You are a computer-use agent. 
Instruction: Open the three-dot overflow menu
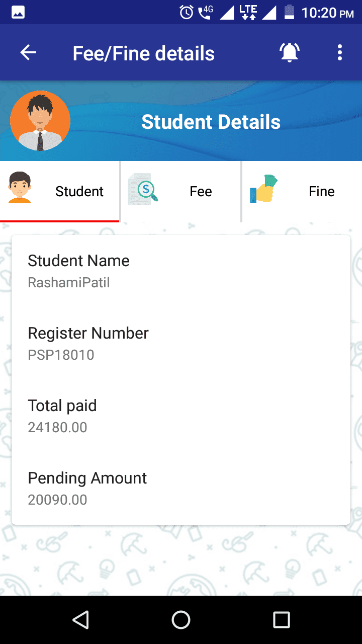tap(340, 53)
